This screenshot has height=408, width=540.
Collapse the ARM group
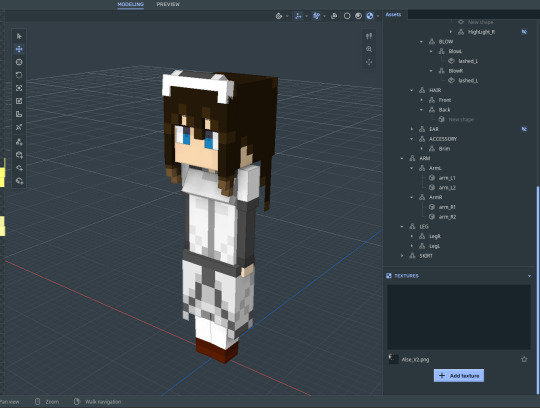(402, 158)
